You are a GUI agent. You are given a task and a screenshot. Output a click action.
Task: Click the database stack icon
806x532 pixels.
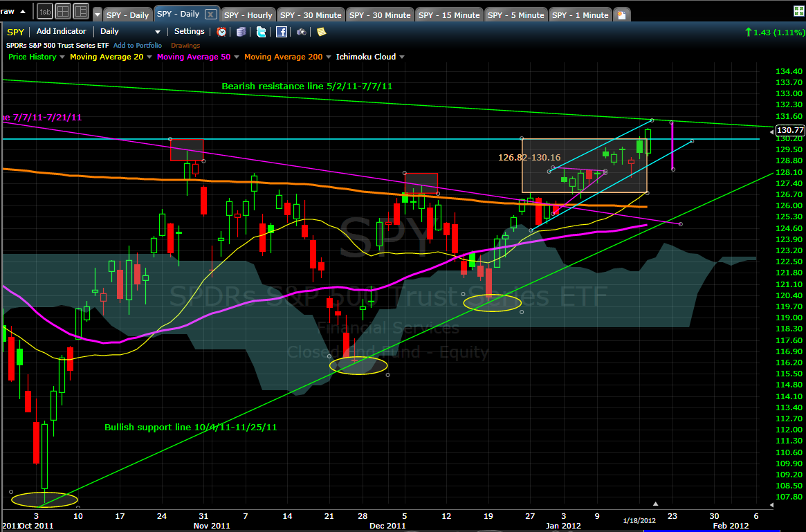point(241,32)
